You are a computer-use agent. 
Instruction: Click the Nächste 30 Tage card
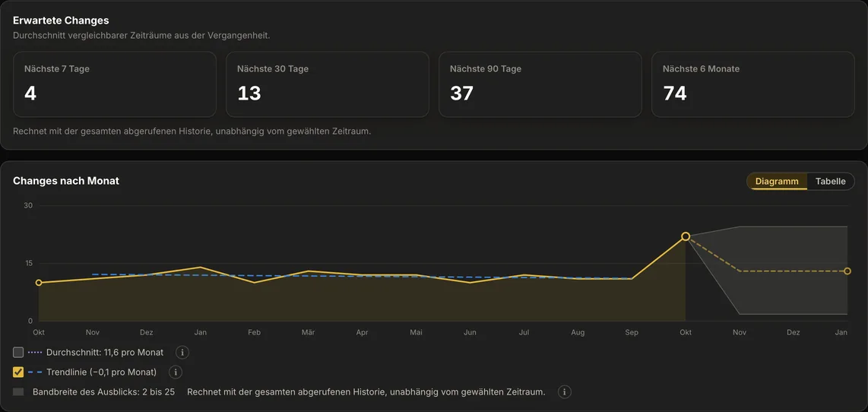327,84
